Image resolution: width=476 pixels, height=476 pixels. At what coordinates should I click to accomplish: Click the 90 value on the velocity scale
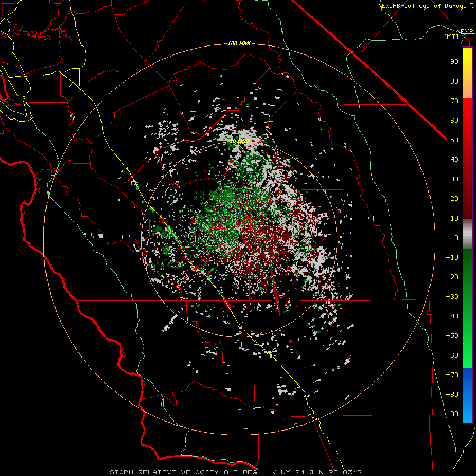(454, 62)
